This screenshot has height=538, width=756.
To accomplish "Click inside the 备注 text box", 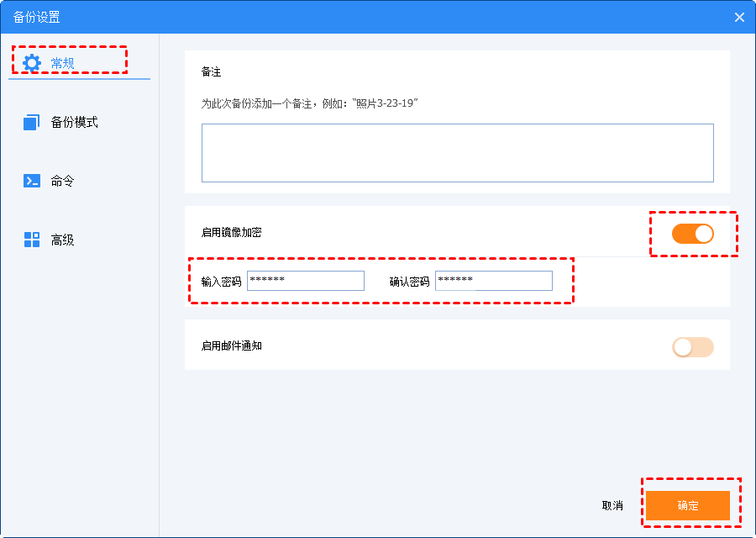I will pyautogui.click(x=457, y=153).
